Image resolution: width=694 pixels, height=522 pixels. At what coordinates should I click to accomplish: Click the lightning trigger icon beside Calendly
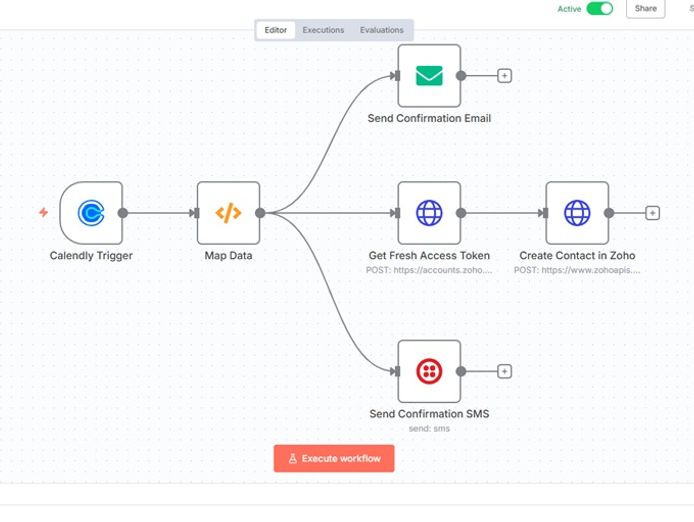click(x=43, y=213)
